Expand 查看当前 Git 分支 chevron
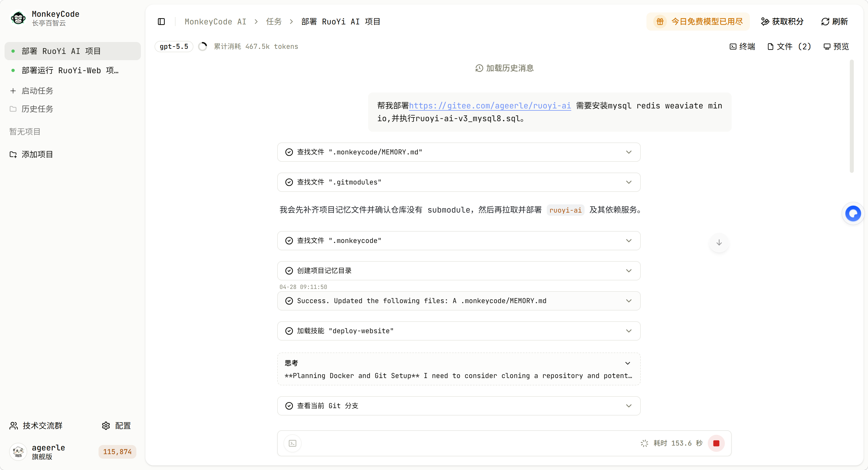 (629, 406)
